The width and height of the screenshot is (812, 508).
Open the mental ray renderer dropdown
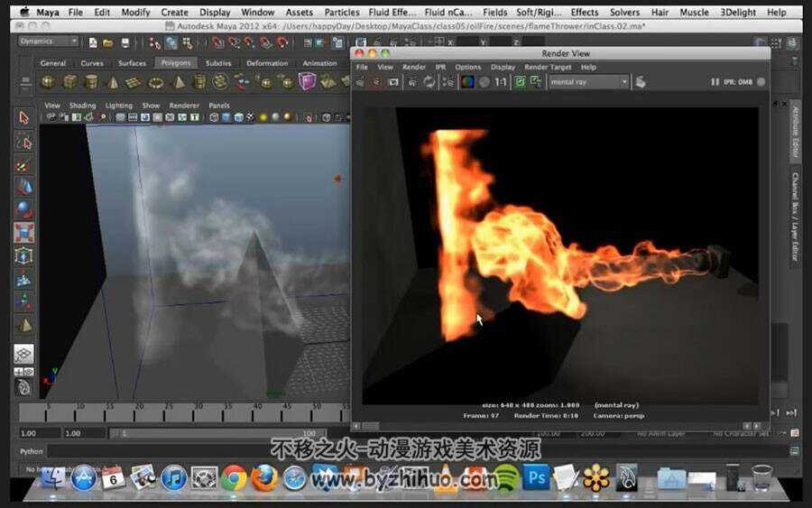(x=589, y=82)
